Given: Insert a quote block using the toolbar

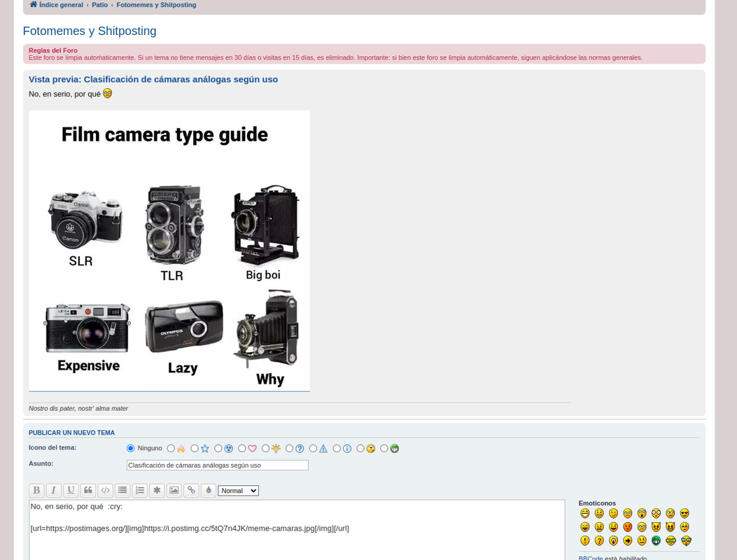Looking at the screenshot, I should [88, 491].
